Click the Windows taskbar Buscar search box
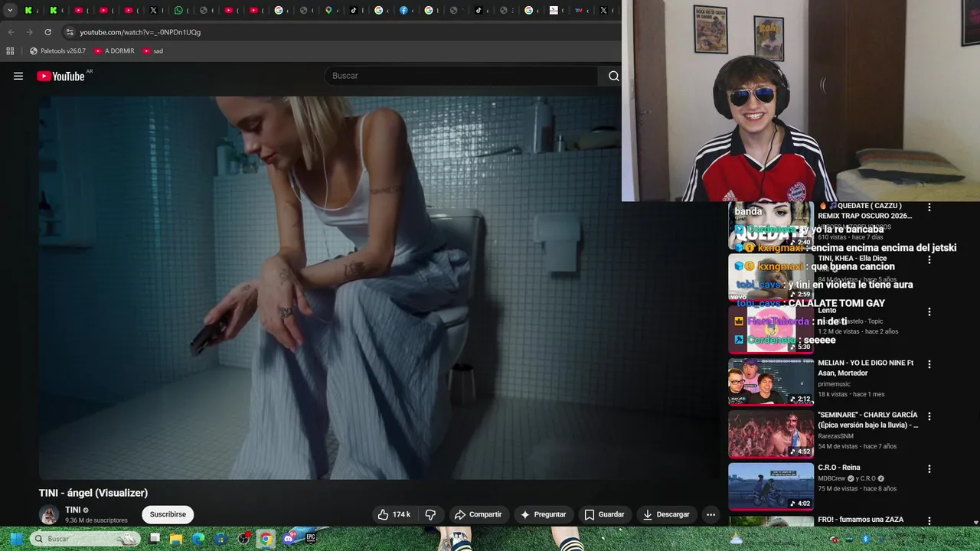The image size is (980, 551). click(x=87, y=539)
